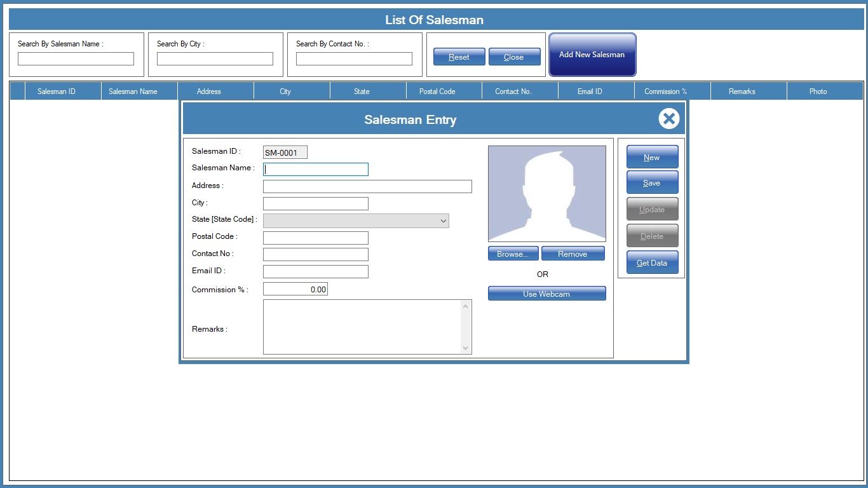The width and height of the screenshot is (868, 488).
Task: Browse for a salesman photo
Action: point(513,254)
